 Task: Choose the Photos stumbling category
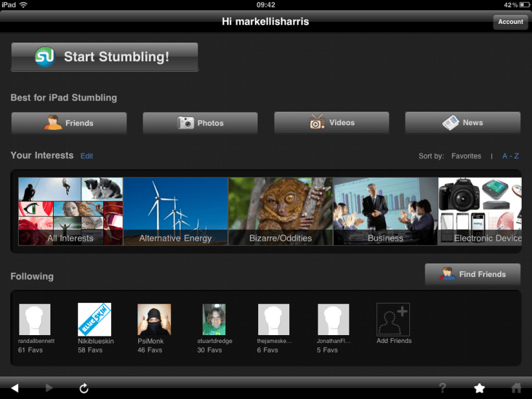click(x=200, y=123)
